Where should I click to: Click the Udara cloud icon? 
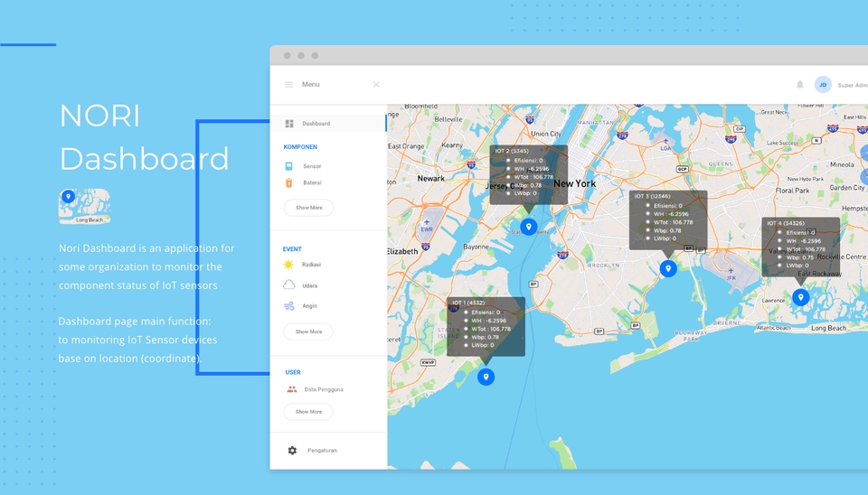click(289, 285)
